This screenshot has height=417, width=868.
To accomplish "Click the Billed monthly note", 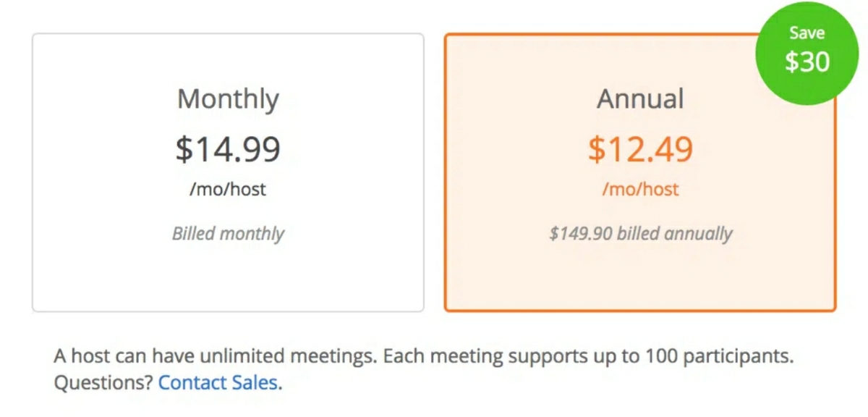I will [x=228, y=234].
